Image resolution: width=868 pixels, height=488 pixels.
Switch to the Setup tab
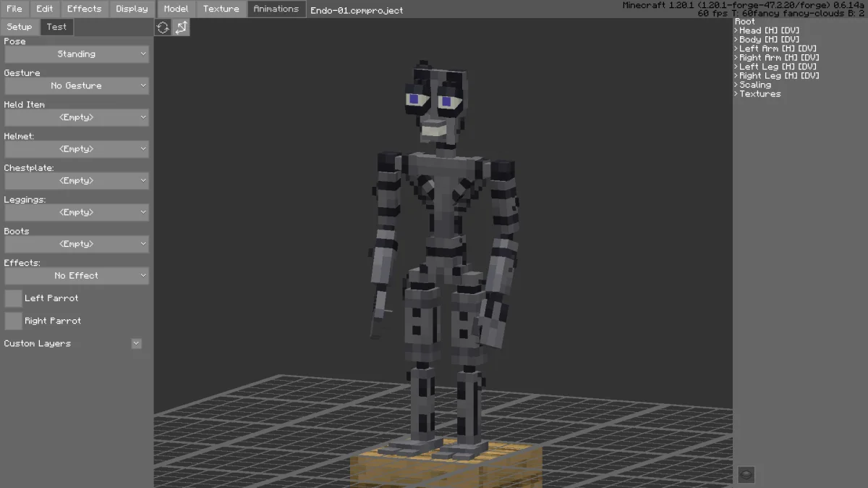click(20, 27)
